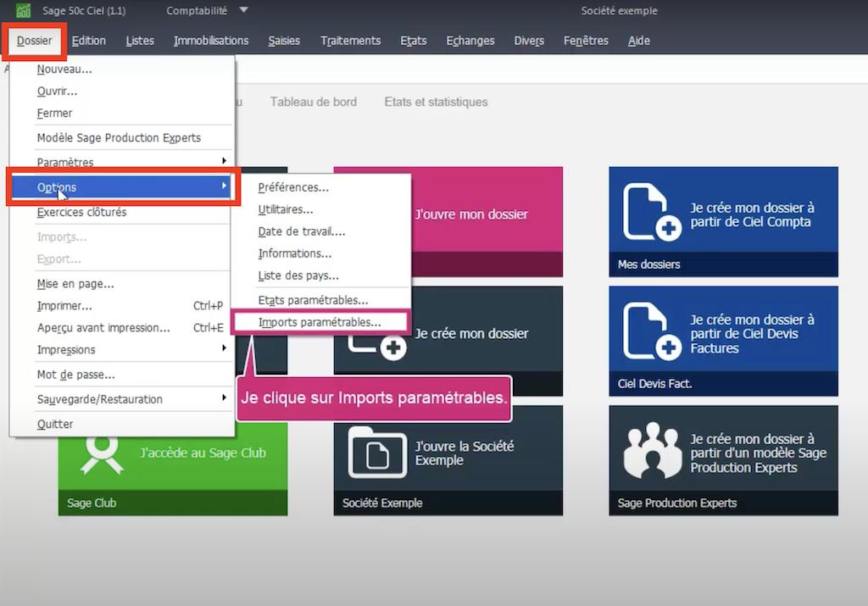Image resolution: width=868 pixels, height=606 pixels.
Task: Click the Société exemple title text
Action: point(619,10)
